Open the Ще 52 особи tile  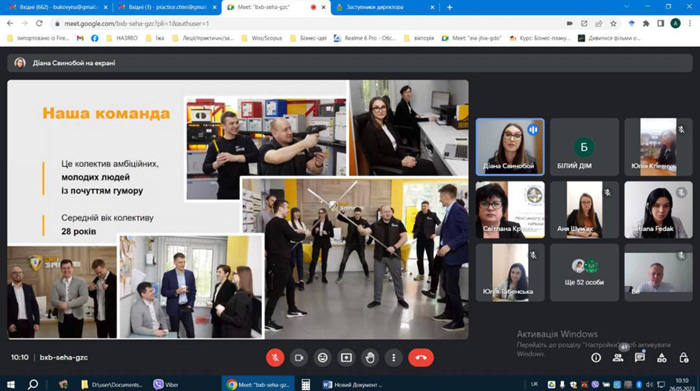pyautogui.click(x=584, y=273)
